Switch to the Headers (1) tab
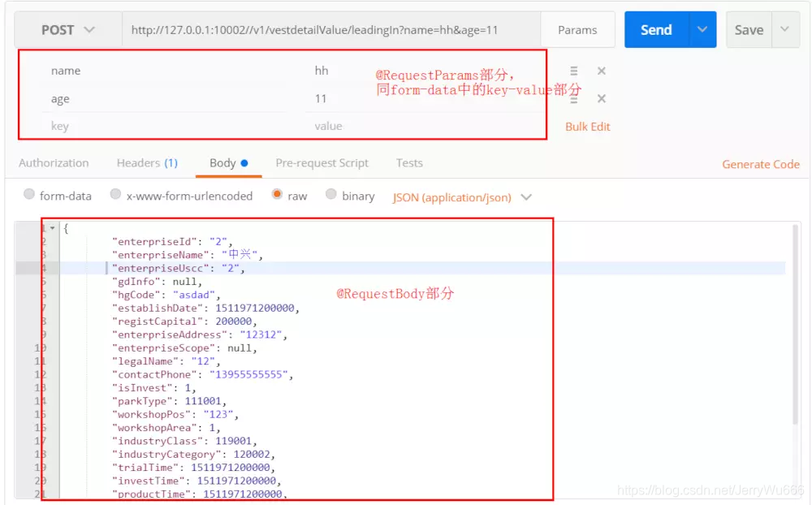The width and height of the screenshot is (812, 505). pos(147,163)
